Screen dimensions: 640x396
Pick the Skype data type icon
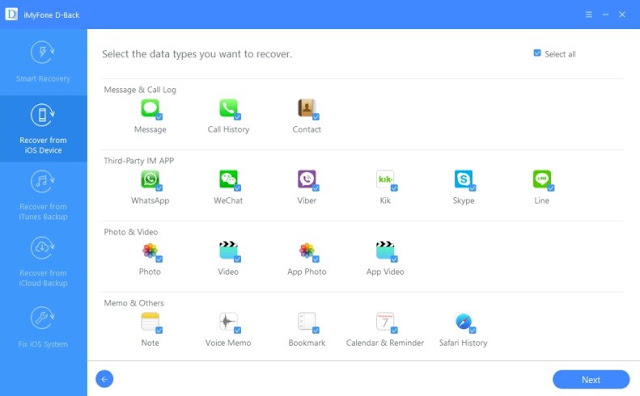[464, 179]
